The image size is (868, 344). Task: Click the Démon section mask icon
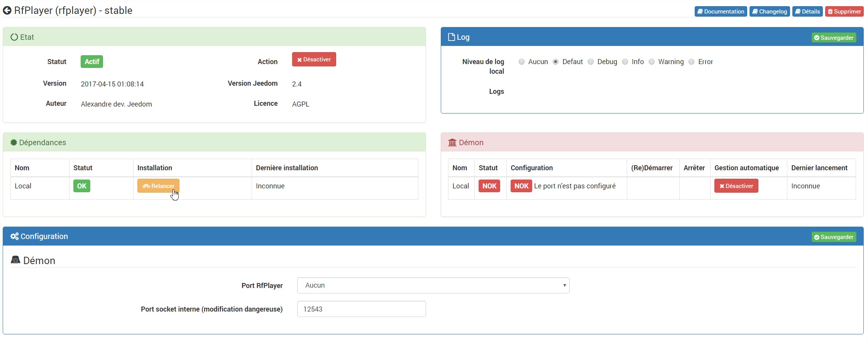[x=15, y=259]
